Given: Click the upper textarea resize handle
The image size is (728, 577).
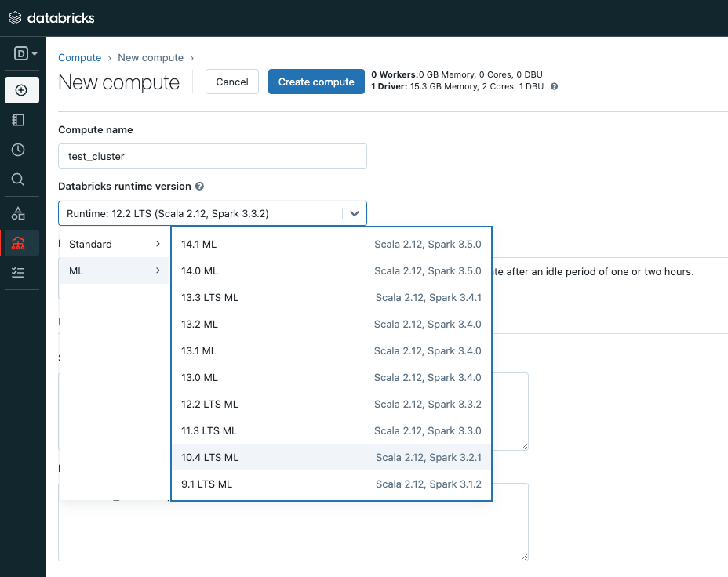Looking at the screenshot, I should (x=524, y=446).
